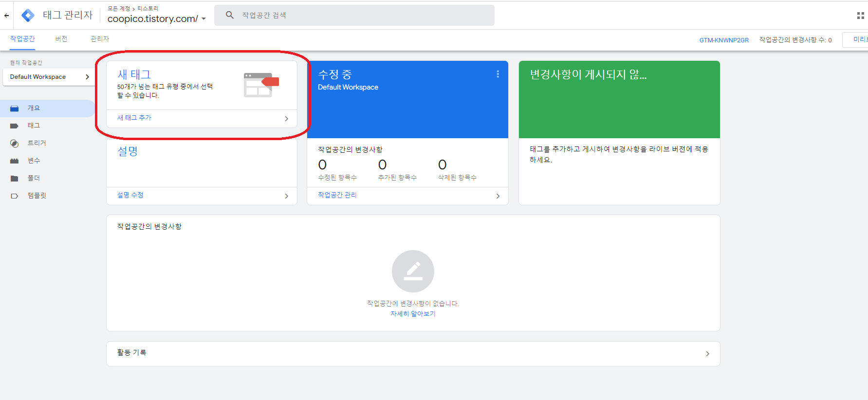Switch to the 버전 tab
This screenshot has width=868, height=400.
click(61, 39)
